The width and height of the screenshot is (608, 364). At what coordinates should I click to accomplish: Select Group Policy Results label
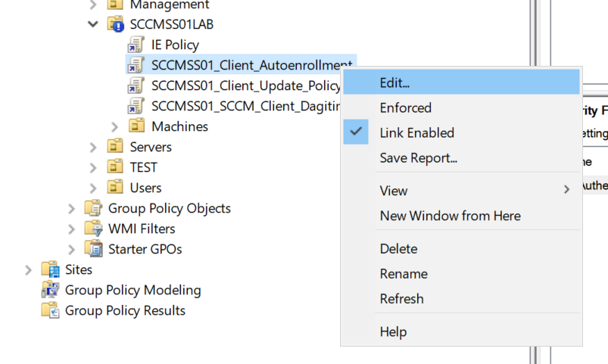(x=125, y=311)
